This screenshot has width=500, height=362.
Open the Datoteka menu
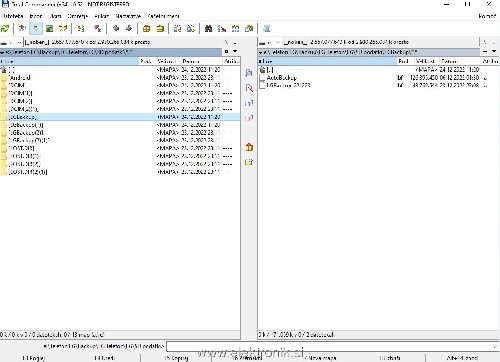point(13,16)
